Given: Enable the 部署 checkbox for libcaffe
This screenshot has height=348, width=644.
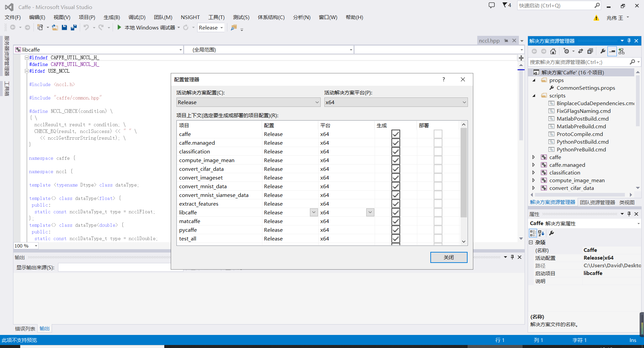Looking at the screenshot, I should click(x=438, y=212).
